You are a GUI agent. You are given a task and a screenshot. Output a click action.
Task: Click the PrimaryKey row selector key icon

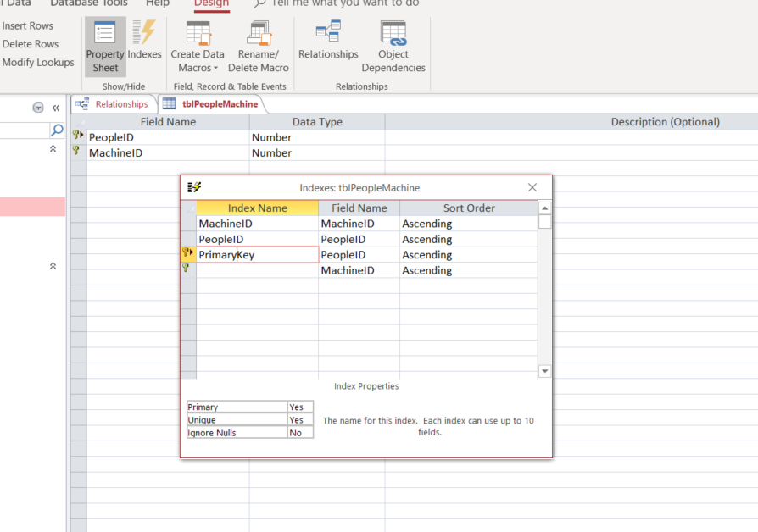(188, 254)
